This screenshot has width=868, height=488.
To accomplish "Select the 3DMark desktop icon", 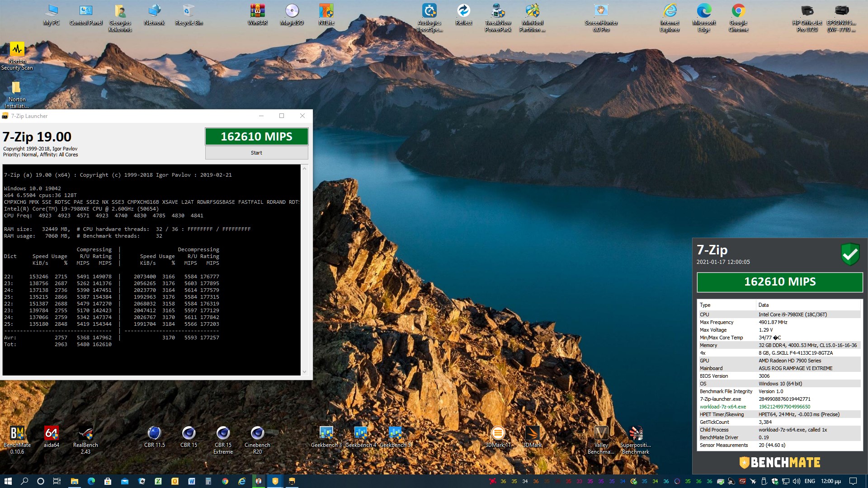I will [x=532, y=436].
